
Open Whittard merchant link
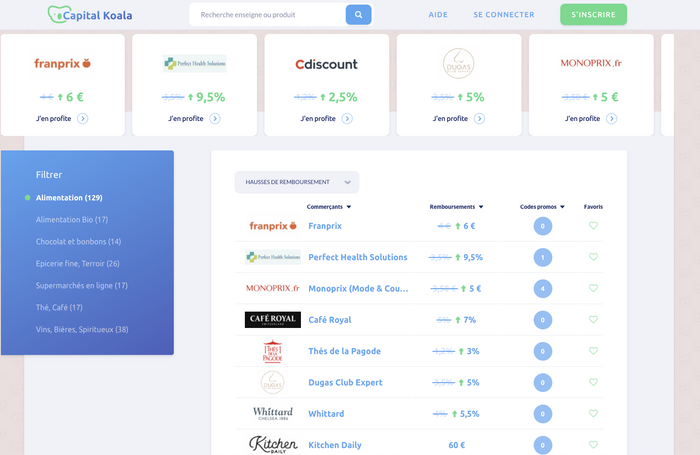pos(326,413)
